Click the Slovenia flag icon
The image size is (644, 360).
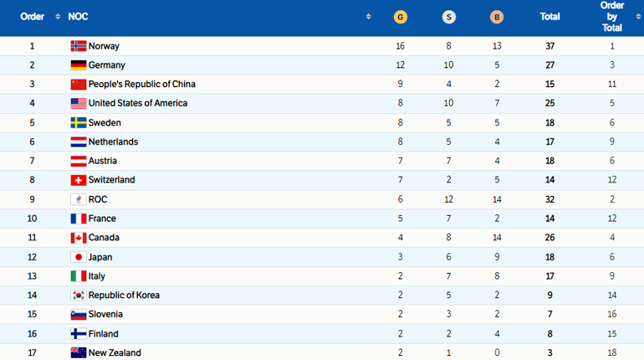point(79,315)
